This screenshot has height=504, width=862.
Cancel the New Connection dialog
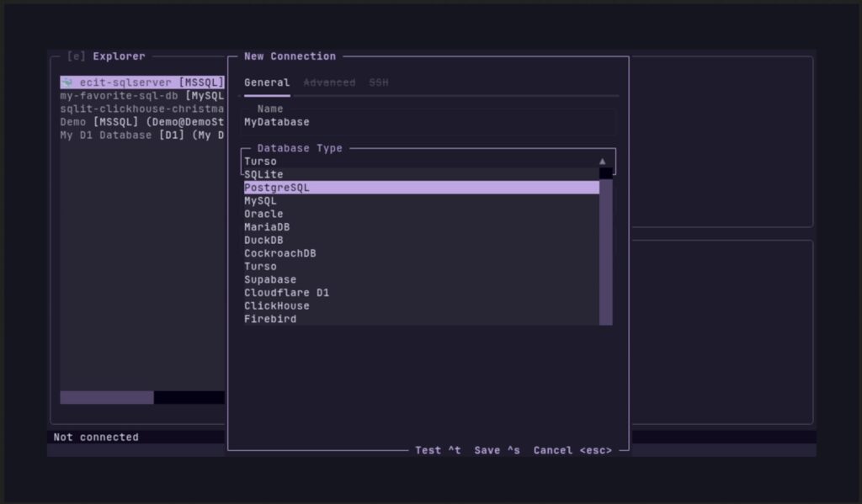[x=572, y=450]
